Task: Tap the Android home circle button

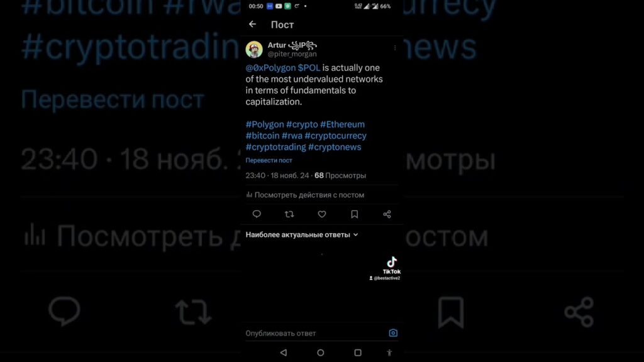Action: click(321, 353)
